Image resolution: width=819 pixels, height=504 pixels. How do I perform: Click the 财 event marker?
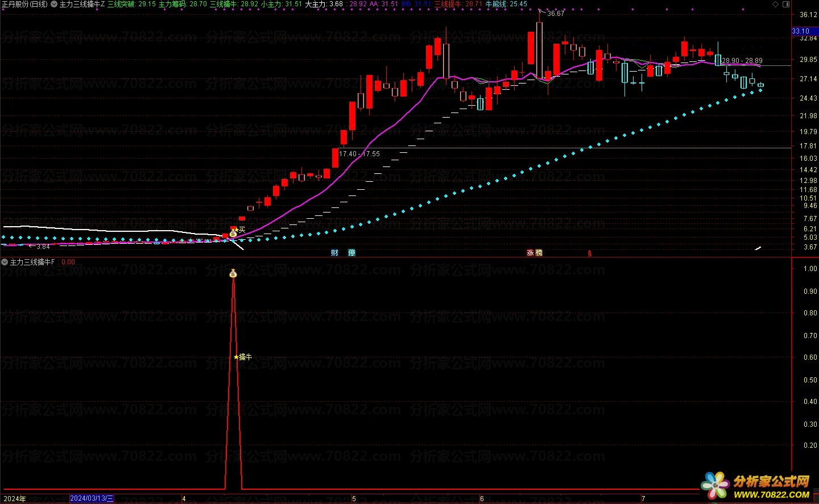pyautogui.click(x=334, y=253)
